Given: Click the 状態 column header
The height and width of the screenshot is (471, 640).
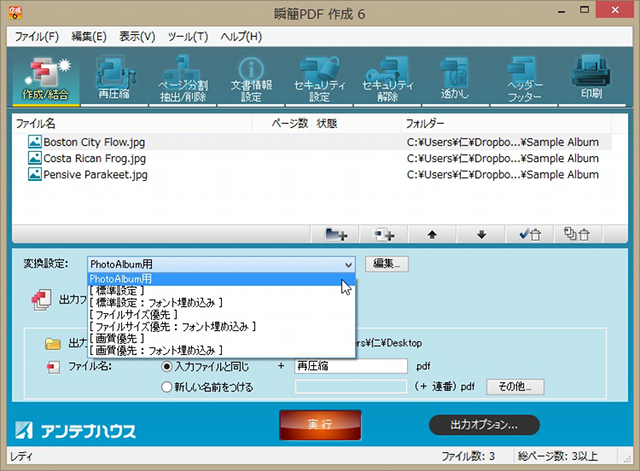Looking at the screenshot, I should (357, 124).
